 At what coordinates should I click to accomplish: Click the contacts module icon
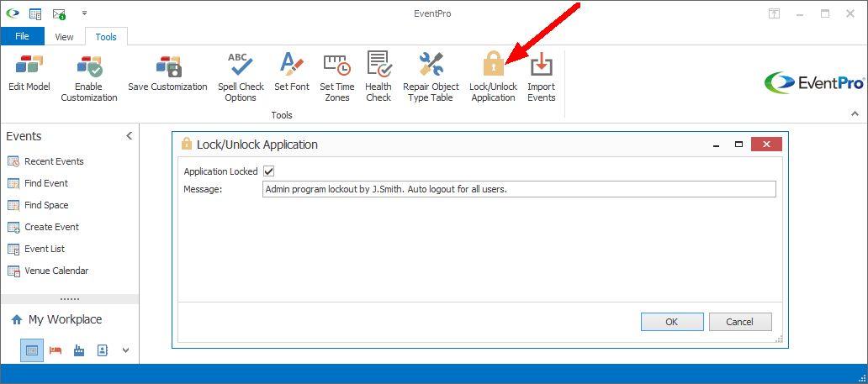103,350
